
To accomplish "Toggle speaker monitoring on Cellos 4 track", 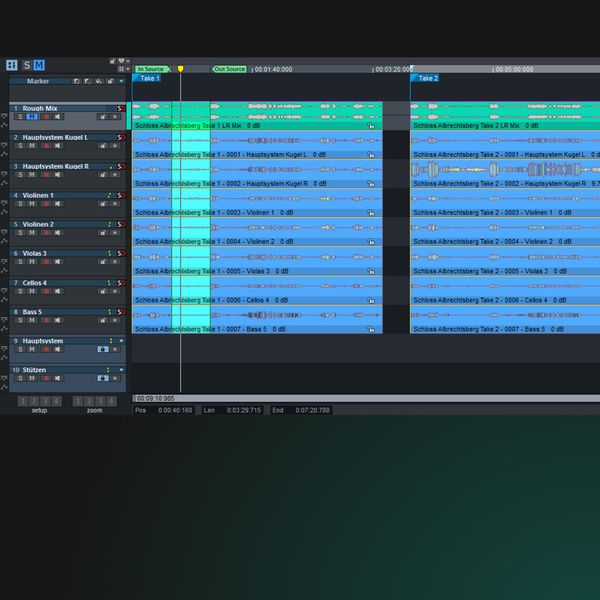I will (57, 292).
